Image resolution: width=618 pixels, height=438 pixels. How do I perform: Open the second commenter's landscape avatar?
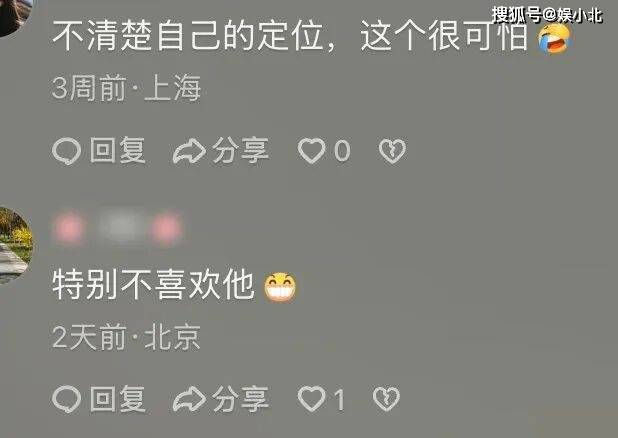[15, 245]
